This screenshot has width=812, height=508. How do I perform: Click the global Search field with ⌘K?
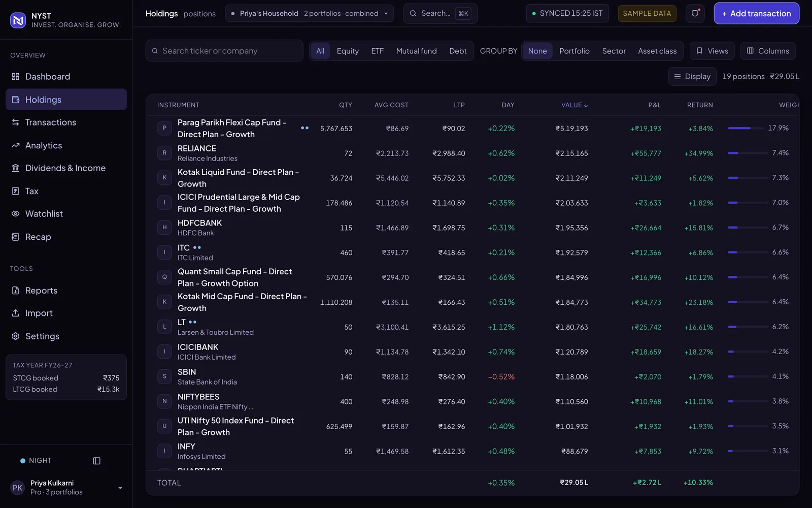click(x=440, y=13)
